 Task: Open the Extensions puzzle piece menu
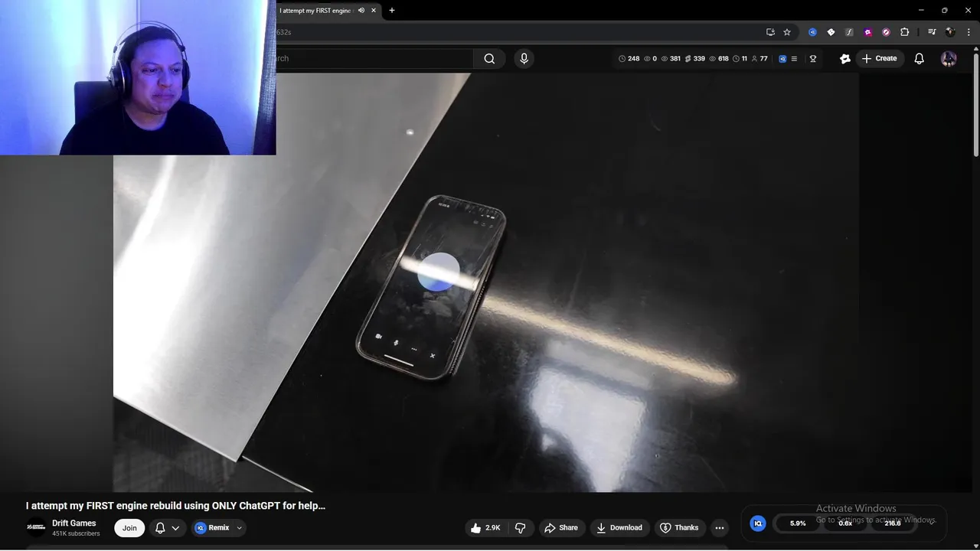pos(904,32)
